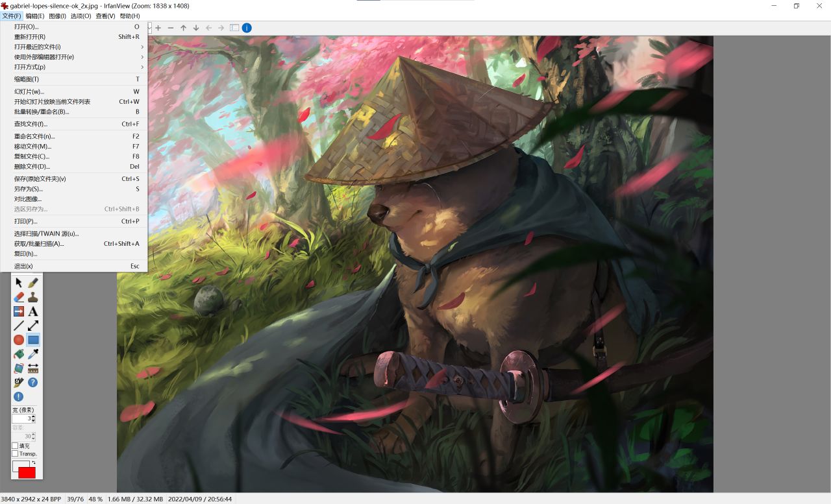831x504 pixels.
Task: Click the zoom out minus toolbar icon
Action: (x=171, y=28)
